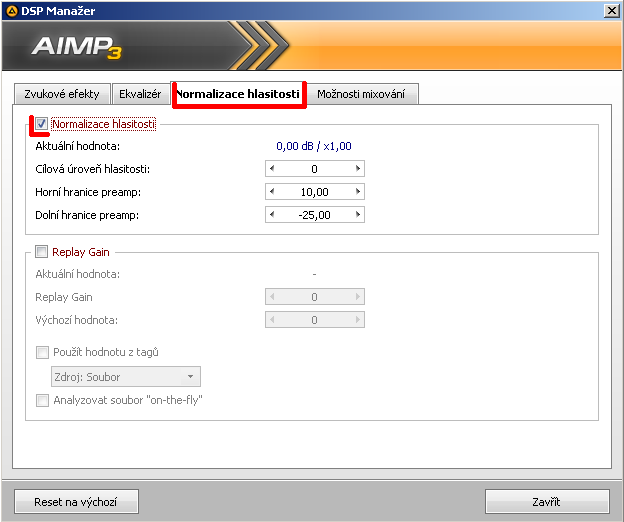Screen dimensions: 624x522
Task: Select the Normalizace hlasitosti tab
Action: click(x=239, y=94)
